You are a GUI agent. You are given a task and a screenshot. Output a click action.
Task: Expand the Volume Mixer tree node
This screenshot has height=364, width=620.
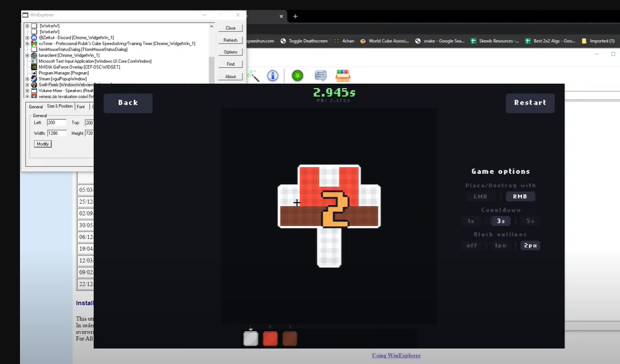pyautogui.click(x=27, y=90)
